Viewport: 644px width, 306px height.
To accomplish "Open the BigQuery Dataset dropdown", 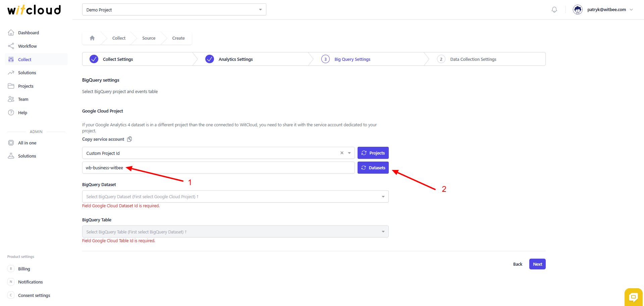I will (235, 196).
